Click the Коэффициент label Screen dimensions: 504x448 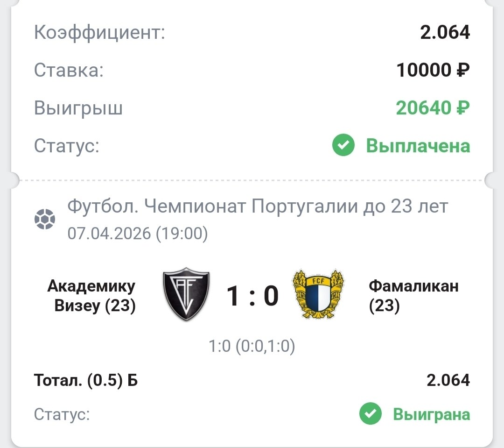point(100,33)
